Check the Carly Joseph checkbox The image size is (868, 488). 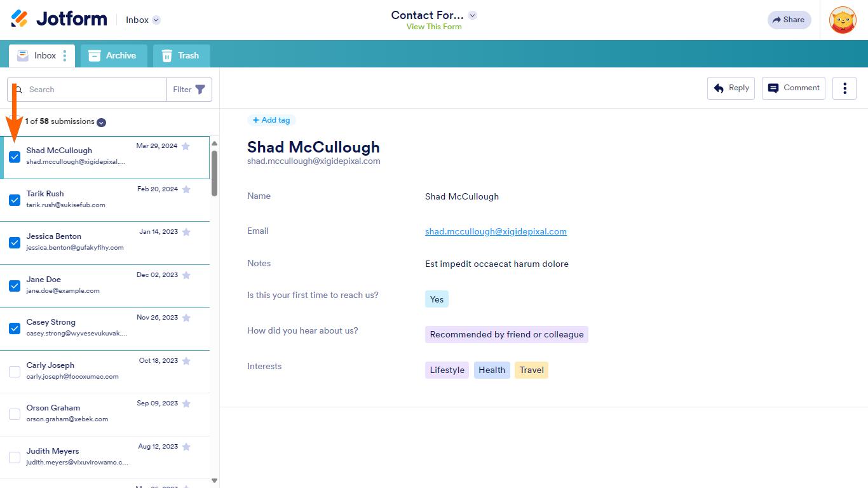coord(15,372)
